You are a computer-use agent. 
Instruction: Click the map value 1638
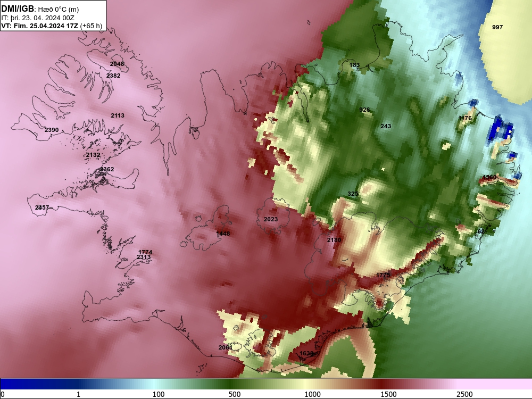tap(306, 353)
